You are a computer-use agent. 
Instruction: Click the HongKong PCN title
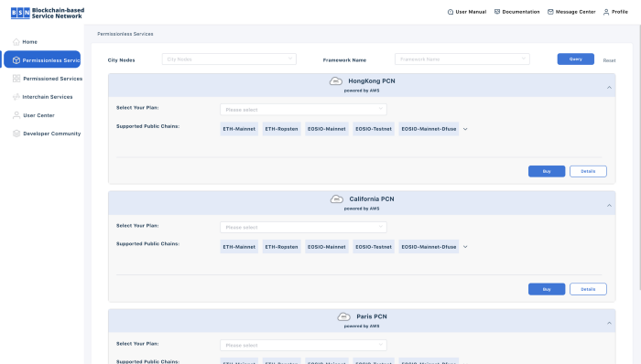coord(372,81)
